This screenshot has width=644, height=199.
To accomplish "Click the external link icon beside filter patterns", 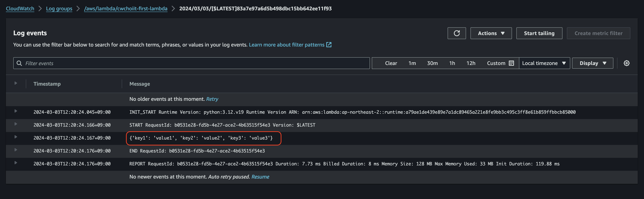I will point(329,45).
